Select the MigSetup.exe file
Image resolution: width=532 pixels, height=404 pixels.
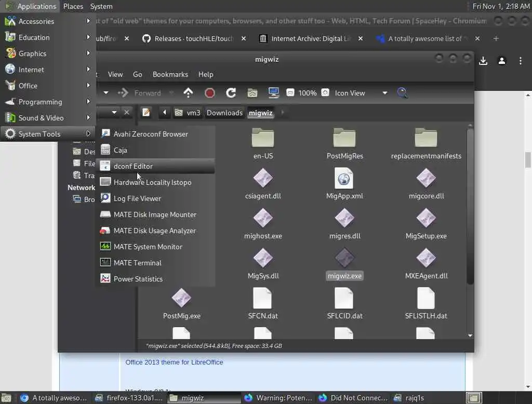[426, 223]
